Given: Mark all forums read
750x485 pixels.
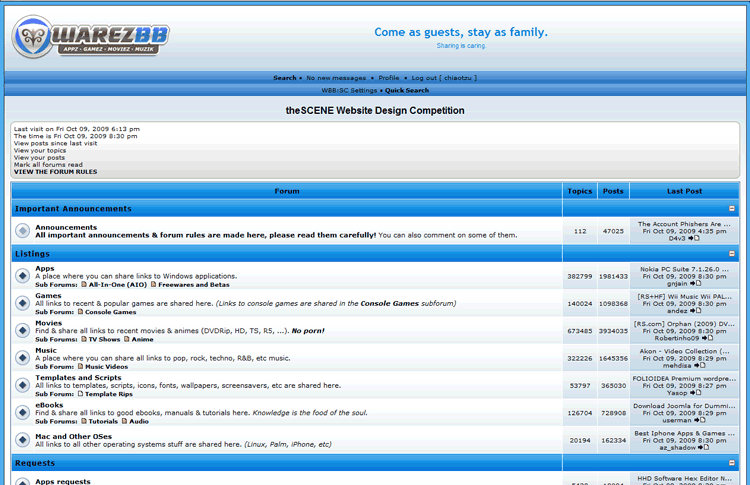Looking at the screenshot, I should tap(48, 165).
